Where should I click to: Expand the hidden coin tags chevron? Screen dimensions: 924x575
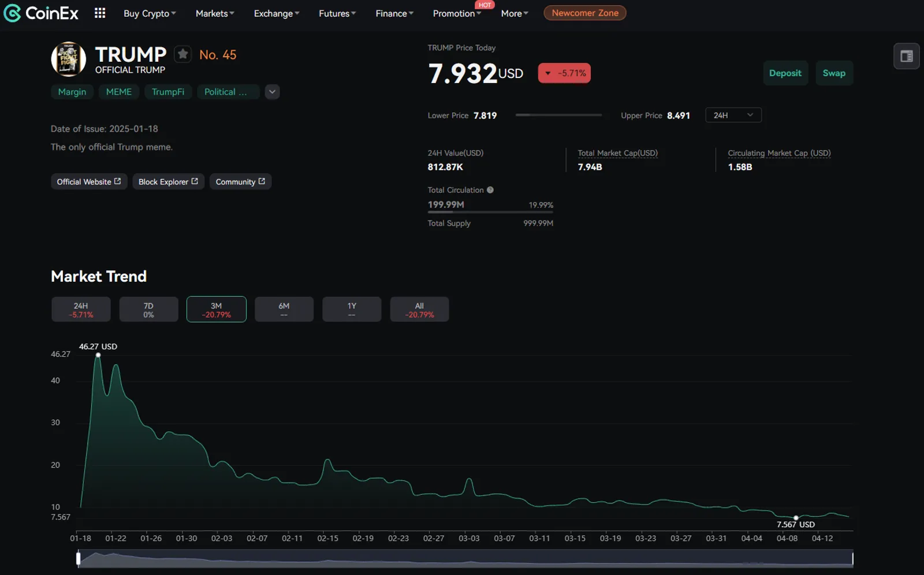(273, 92)
